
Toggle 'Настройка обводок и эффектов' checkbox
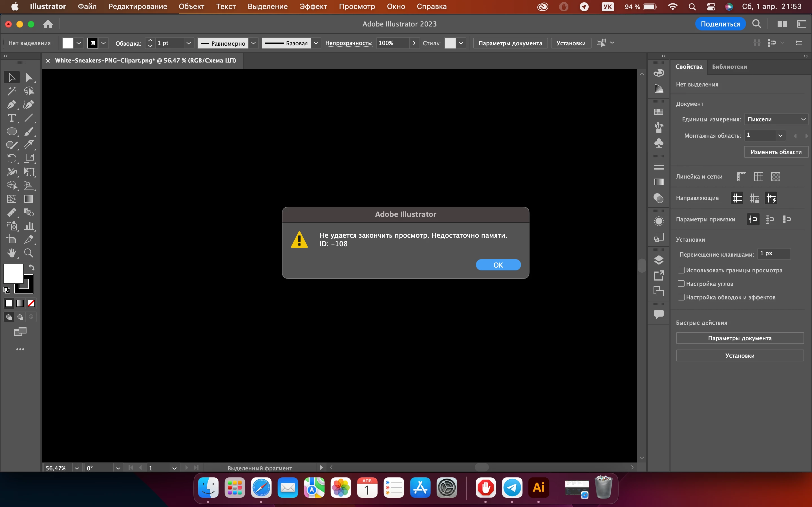(x=681, y=297)
